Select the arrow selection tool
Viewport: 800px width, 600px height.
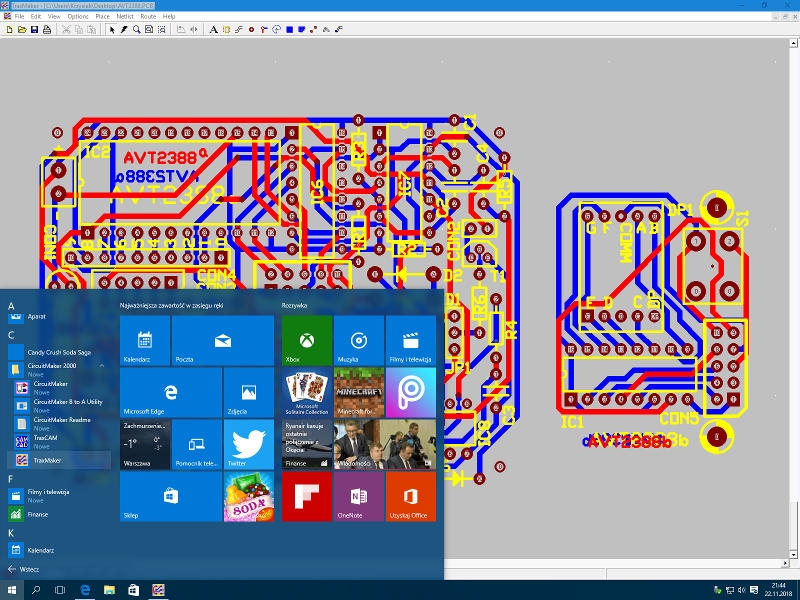tap(112, 30)
